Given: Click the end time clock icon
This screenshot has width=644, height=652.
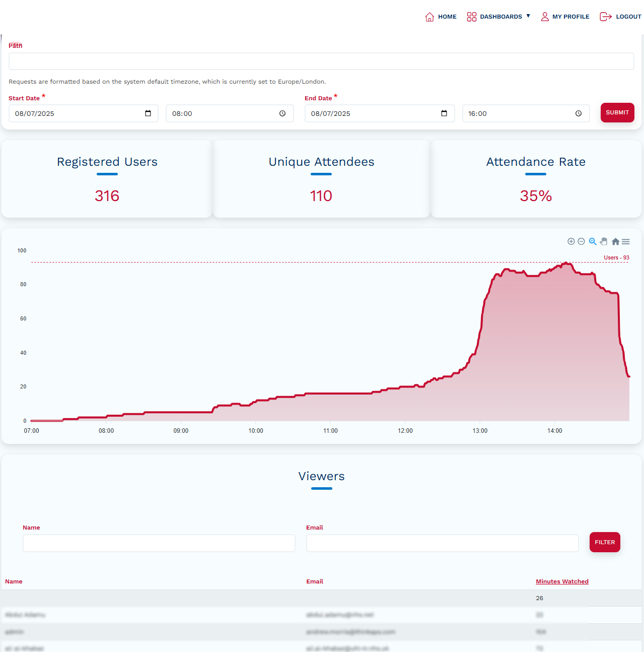Looking at the screenshot, I should pyautogui.click(x=579, y=113).
